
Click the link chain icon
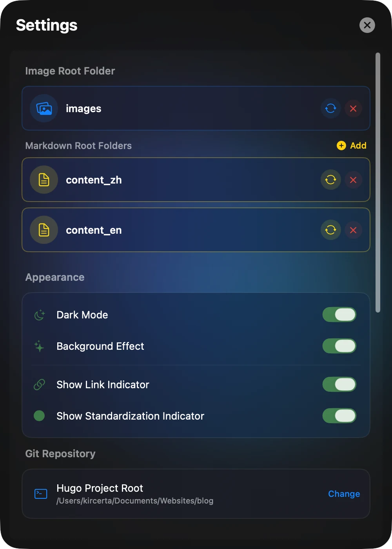[39, 385]
